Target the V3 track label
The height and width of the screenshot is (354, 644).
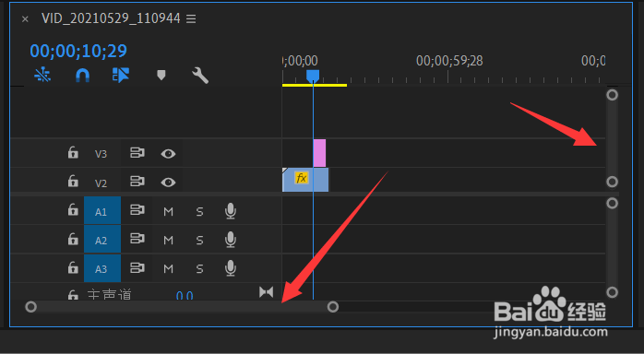pyautogui.click(x=101, y=154)
